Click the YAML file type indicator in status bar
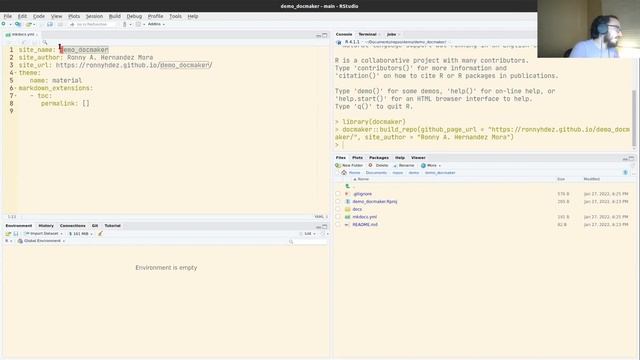The image size is (640, 360). pyautogui.click(x=320, y=217)
